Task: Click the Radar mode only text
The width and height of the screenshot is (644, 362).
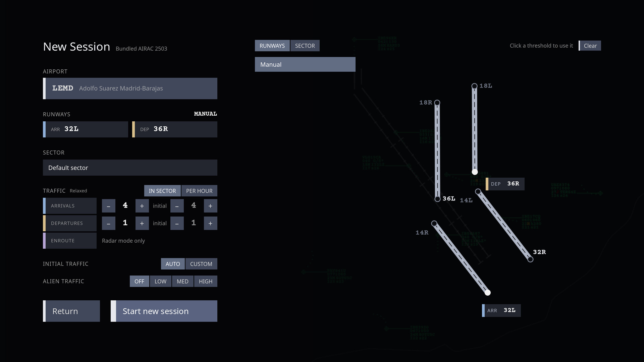Action: (x=123, y=241)
